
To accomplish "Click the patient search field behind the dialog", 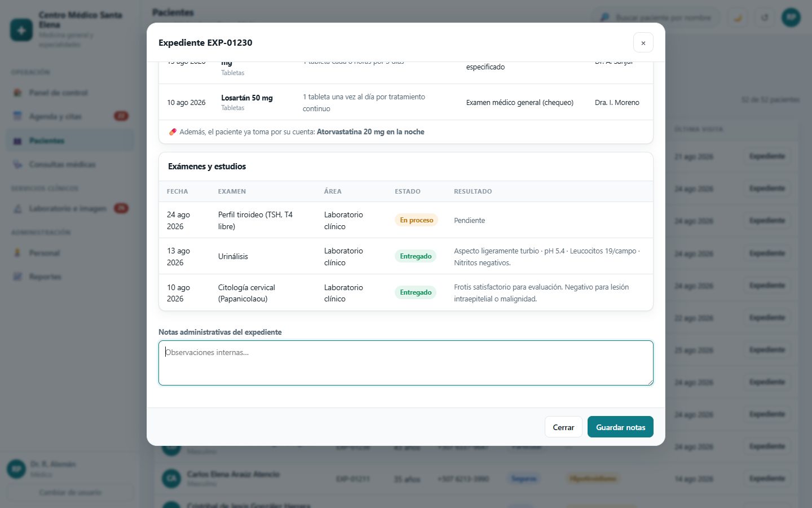I will 655,17.
